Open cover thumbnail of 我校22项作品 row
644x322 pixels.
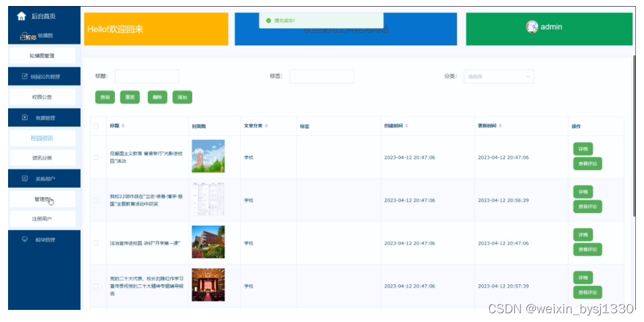[x=208, y=199]
